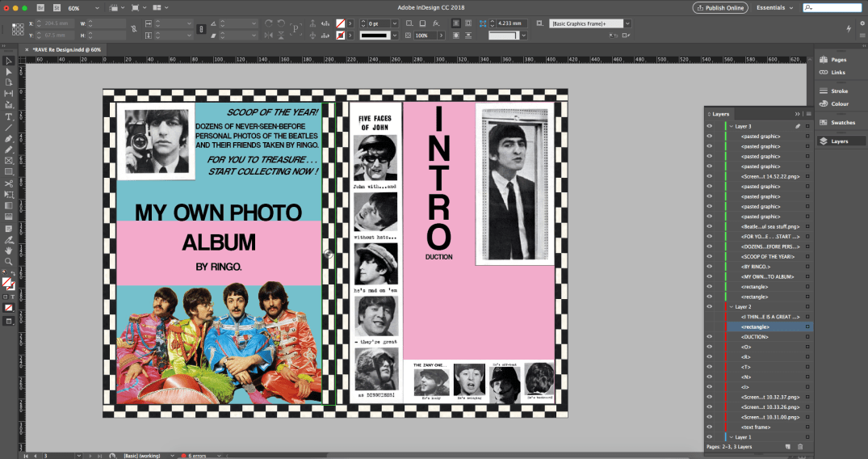Toggle visibility of Layer 2
This screenshot has width=868, height=459.
(x=709, y=307)
